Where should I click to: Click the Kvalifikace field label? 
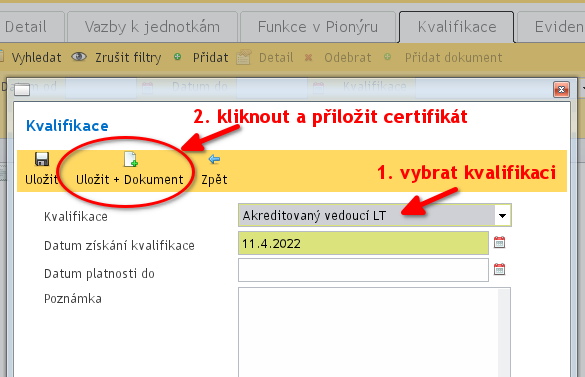pos(76,216)
